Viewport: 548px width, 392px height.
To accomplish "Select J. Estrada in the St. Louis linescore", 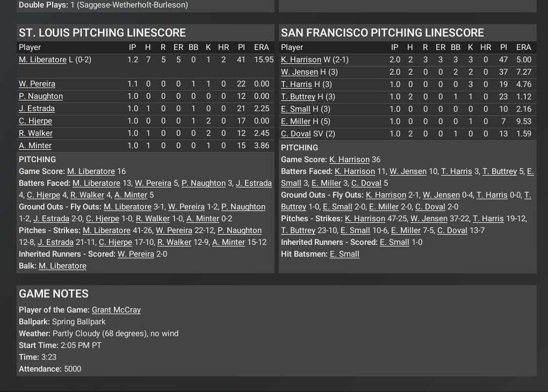I will pos(37,108).
